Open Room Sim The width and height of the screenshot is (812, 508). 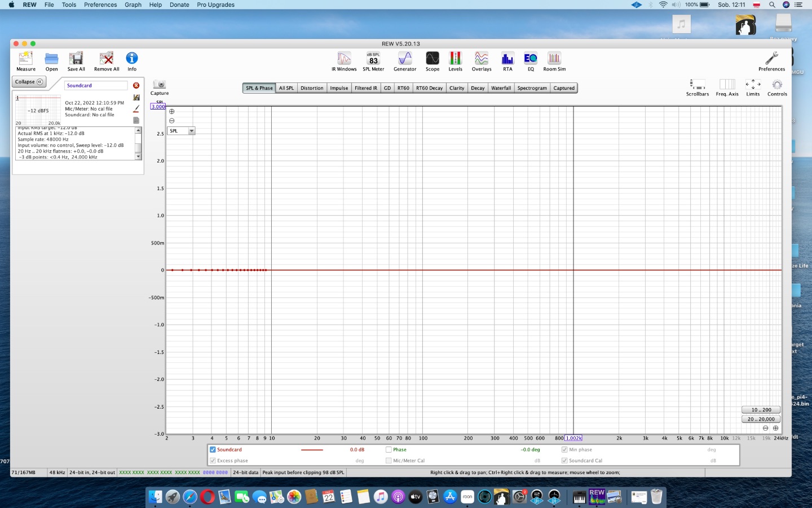tap(554, 61)
